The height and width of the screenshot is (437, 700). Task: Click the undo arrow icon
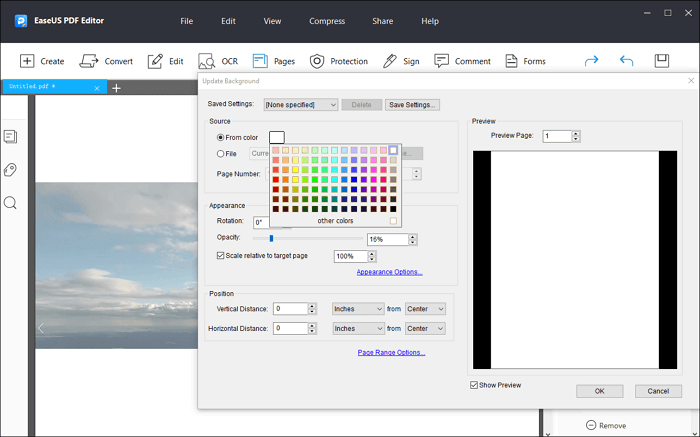pos(626,60)
